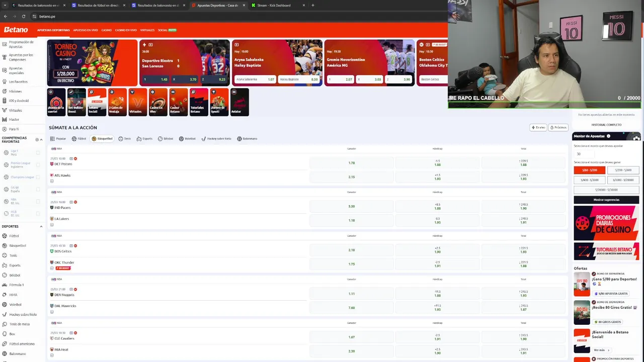
Task: Open Aviator game tile
Action: click(239, 102)
